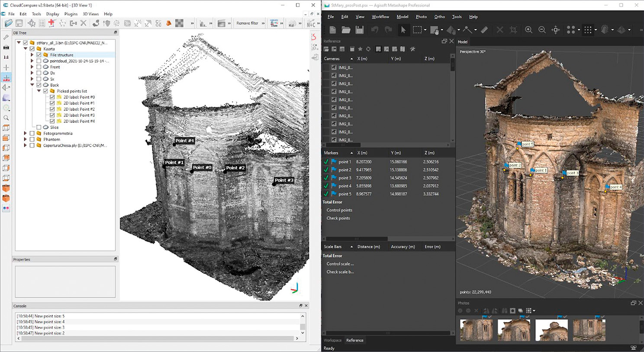The height and width of the screenshot is (352, 644).
Task: Enable the Dx cloud checkbox
Action: pos(39,73)
